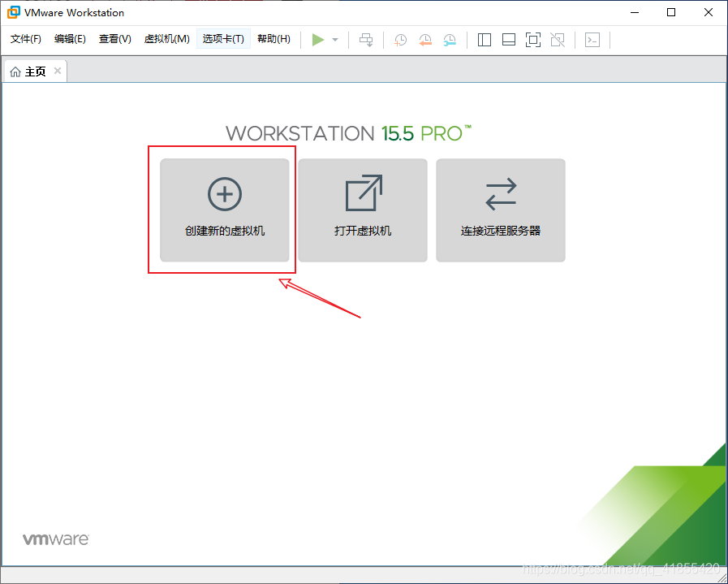Image resolution: width=728 pixels, height=584 pixels.
Task: Click the 打开虚拟机 tile
Action: (363, 210)
